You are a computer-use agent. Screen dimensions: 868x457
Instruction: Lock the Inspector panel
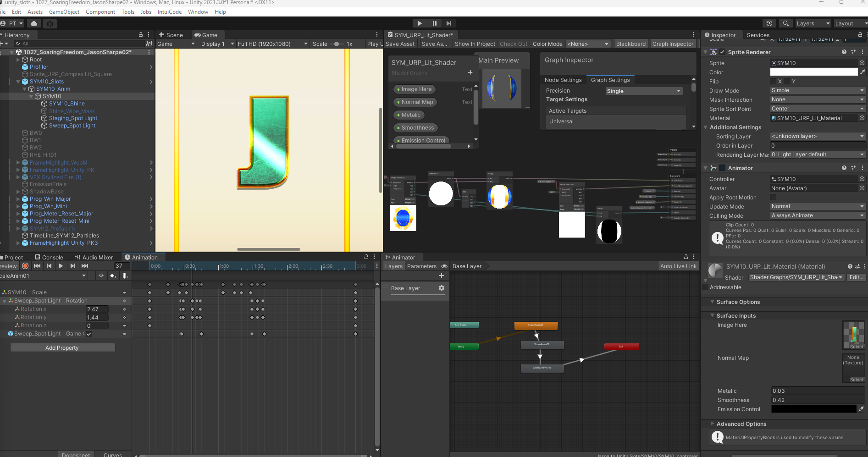(x=860, y=35)
